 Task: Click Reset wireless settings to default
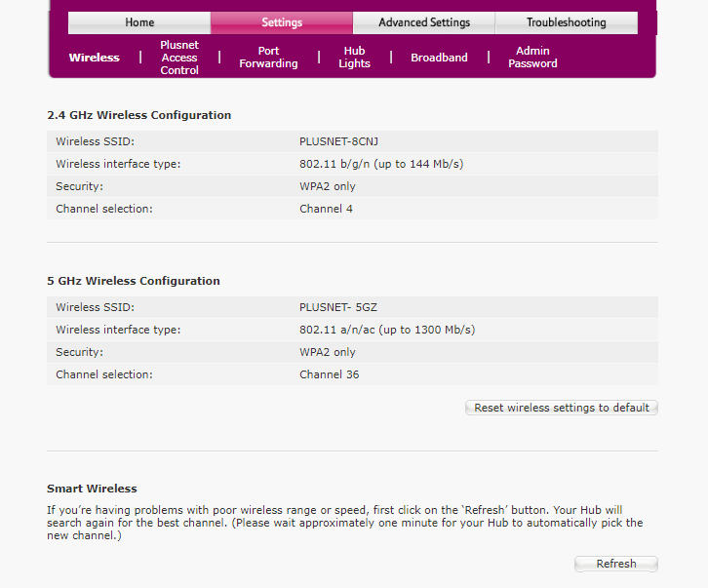click(x=561, y=408)
